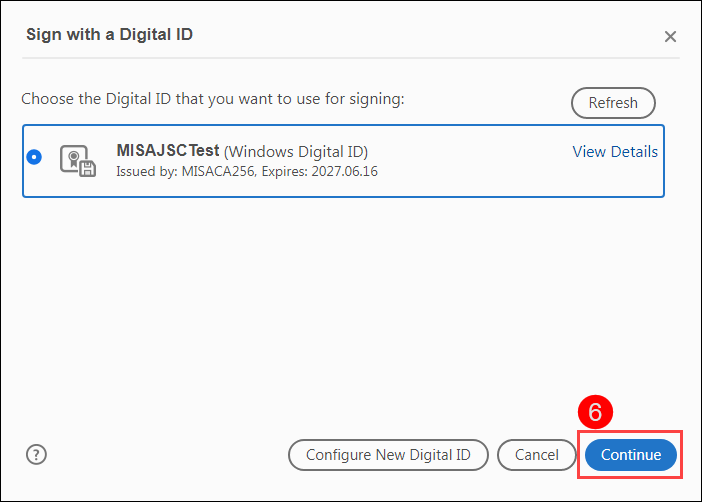702x502 pixels.
Task: Open the View Details link
Action: [615, 152]
